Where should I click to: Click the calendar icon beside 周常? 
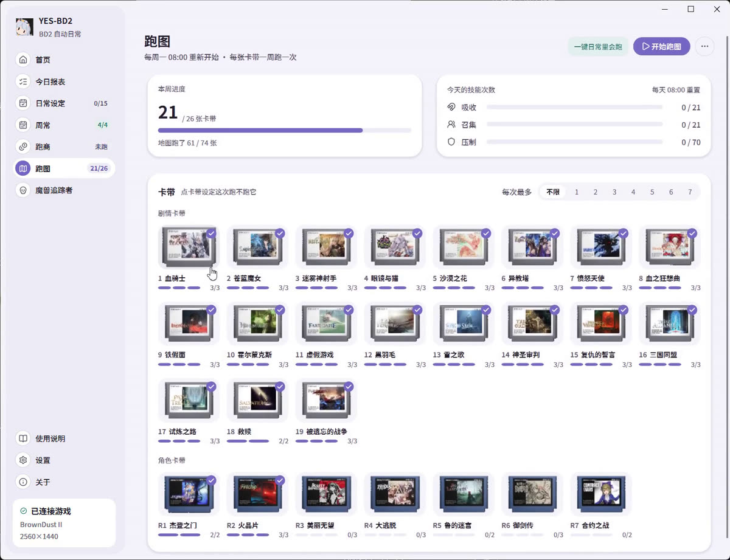point(23,125)
